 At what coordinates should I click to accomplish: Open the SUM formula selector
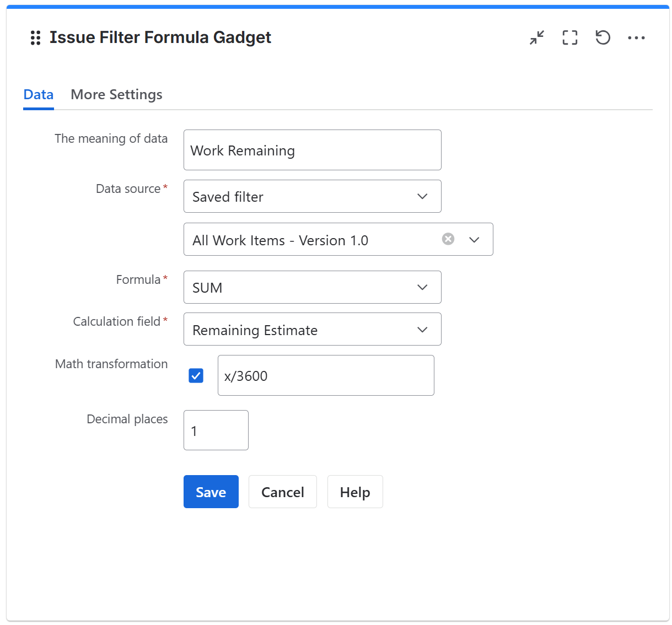(312, 287)
